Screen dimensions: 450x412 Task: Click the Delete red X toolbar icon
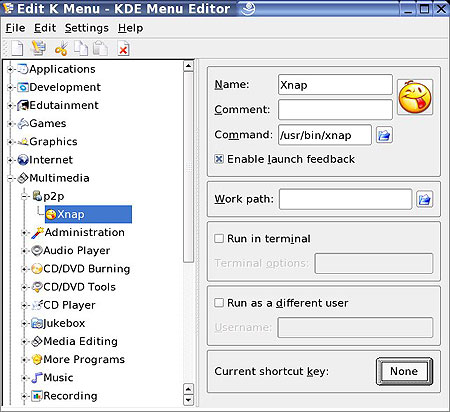[123, 49]
